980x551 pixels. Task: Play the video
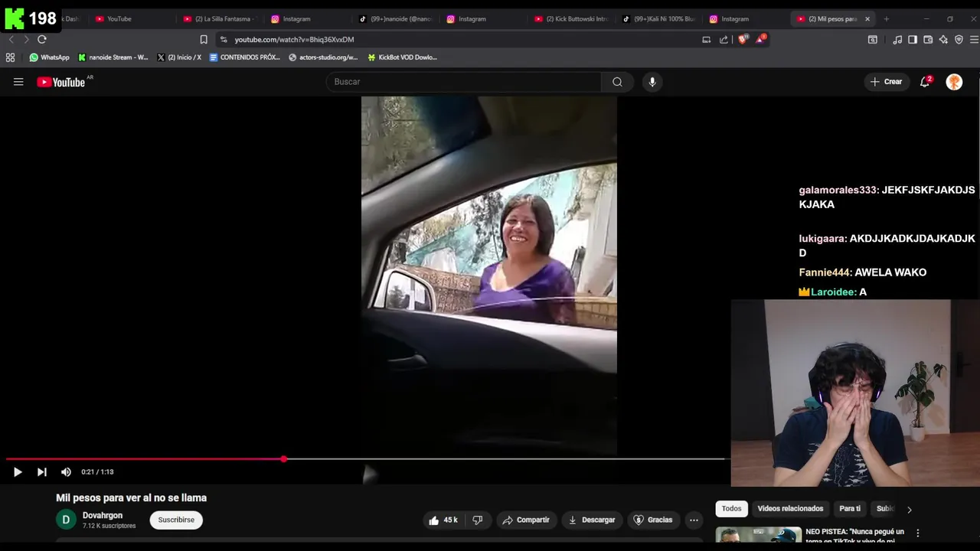pyautogui.click(x=18, y=472)
